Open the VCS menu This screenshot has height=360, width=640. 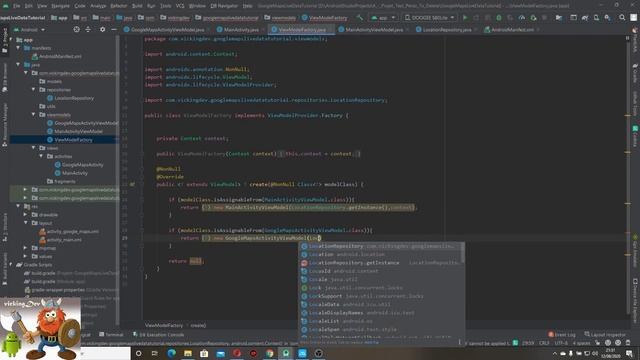180,6
